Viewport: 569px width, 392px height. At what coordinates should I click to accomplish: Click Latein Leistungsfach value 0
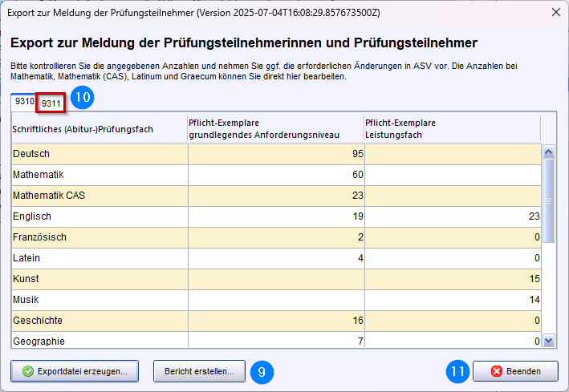point(453,259)
